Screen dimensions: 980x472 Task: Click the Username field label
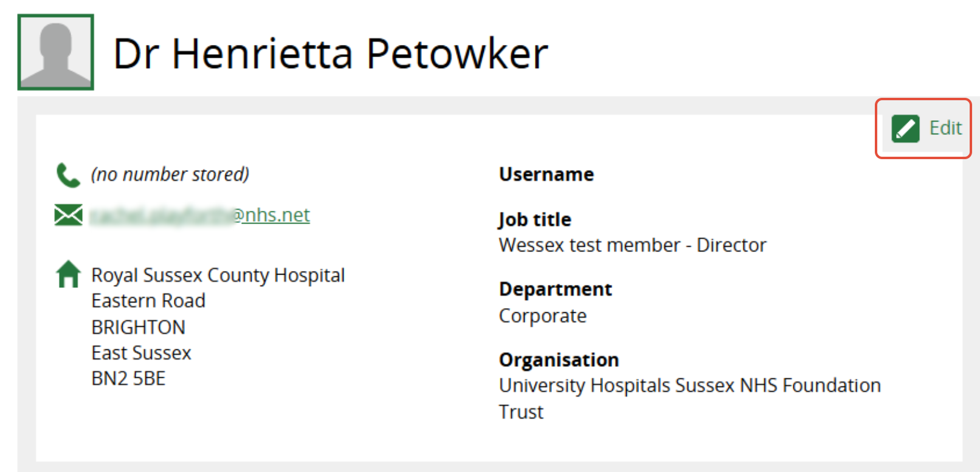pos(546,174)
